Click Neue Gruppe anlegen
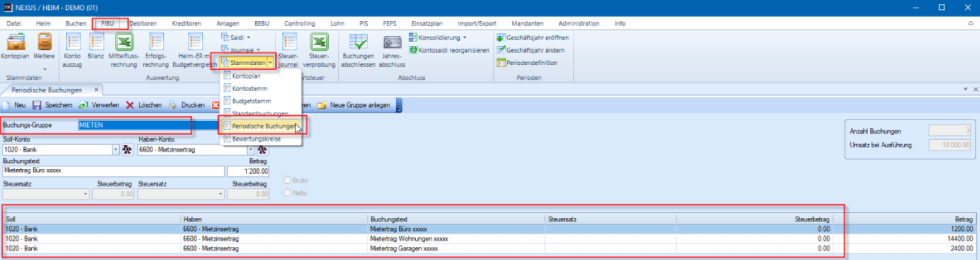 (354, 105)
